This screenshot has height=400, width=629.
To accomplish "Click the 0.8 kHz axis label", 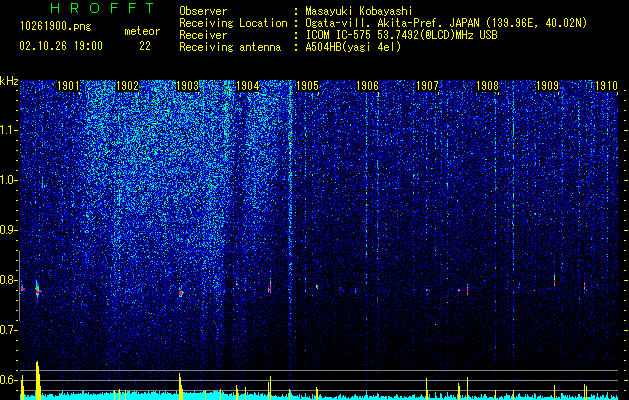I will (x=9, y=280).
